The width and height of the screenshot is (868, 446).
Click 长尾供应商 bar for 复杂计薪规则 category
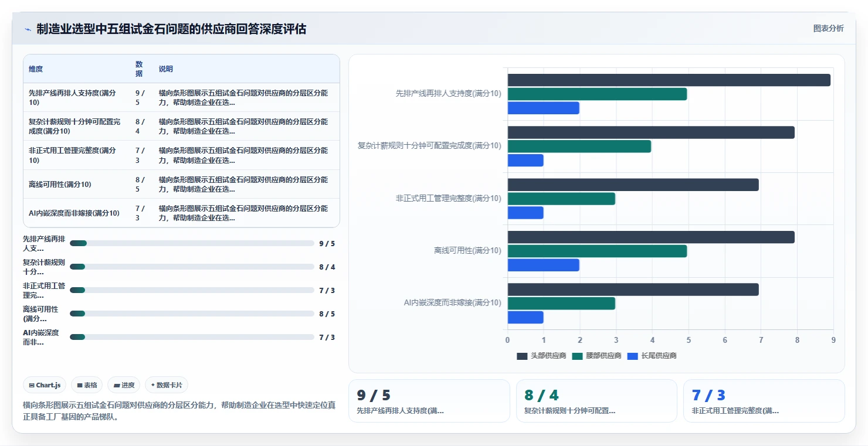[x=525, y=160]
